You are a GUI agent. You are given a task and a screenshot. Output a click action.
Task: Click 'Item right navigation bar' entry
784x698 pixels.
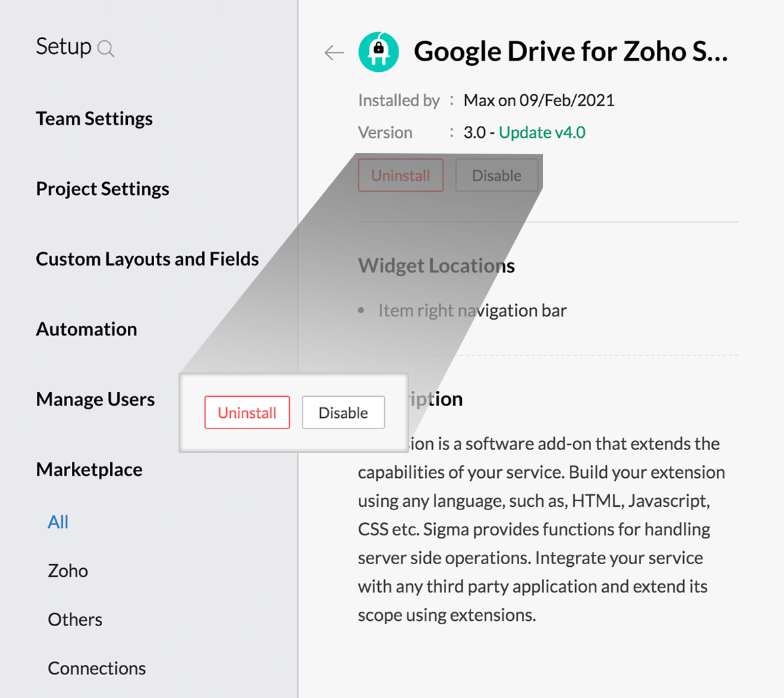click(472, 310)
